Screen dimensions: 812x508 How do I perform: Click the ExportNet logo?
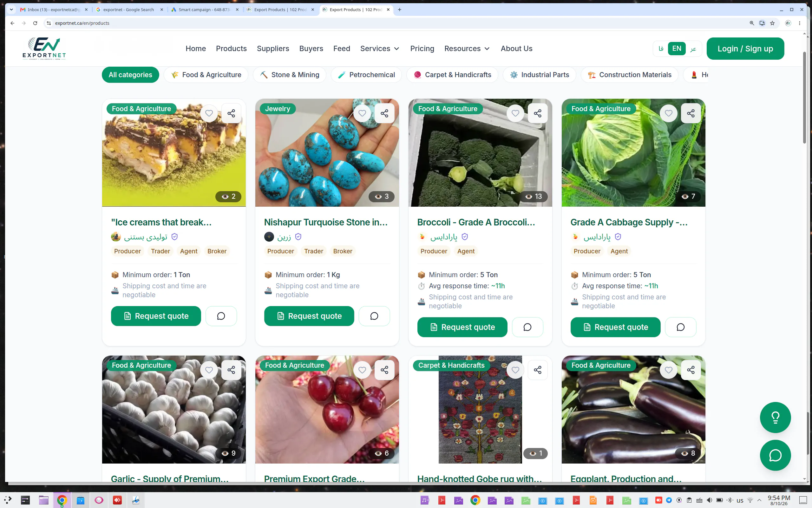(44, 48)
